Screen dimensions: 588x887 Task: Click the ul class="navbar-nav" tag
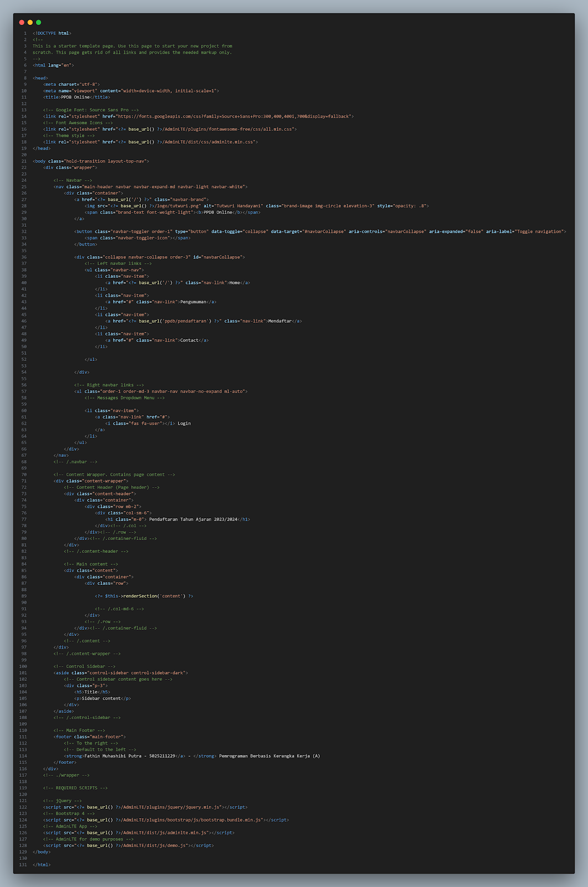coord(114,270)
